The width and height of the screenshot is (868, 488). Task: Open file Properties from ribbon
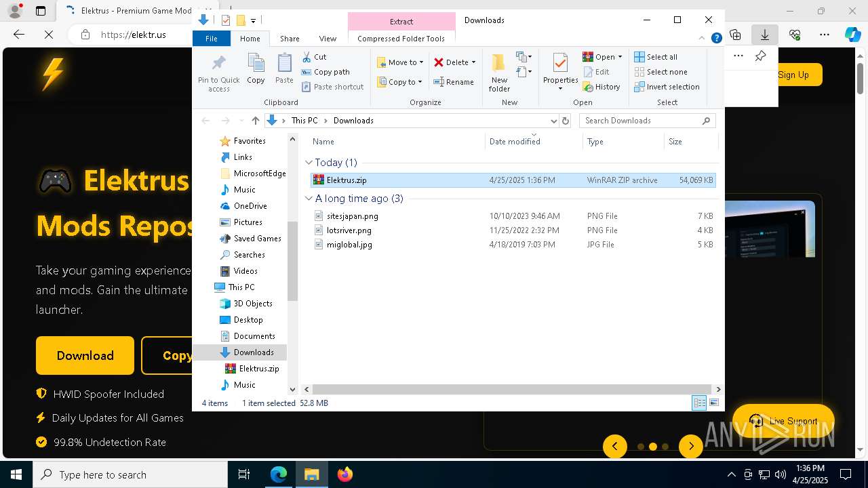pyautogui.click(x=560, y=73)
